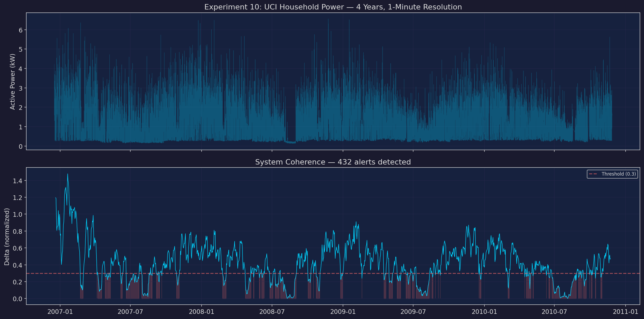
Task: Click the y-axis tick 0.8 on coherence chart
Action: pos(18,231)
